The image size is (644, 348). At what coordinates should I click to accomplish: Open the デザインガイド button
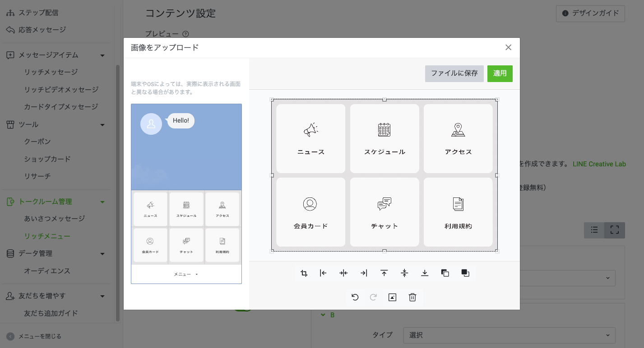coord(590,14)
